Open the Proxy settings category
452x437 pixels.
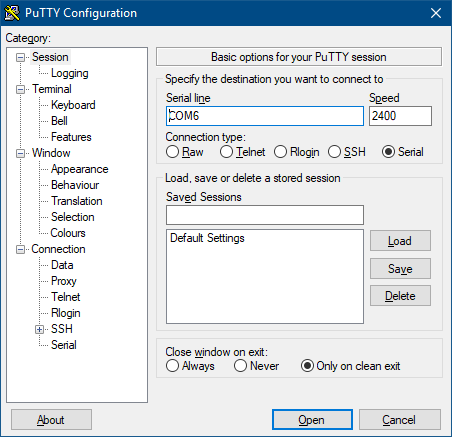pyautogui.click(x=64, y=281)
